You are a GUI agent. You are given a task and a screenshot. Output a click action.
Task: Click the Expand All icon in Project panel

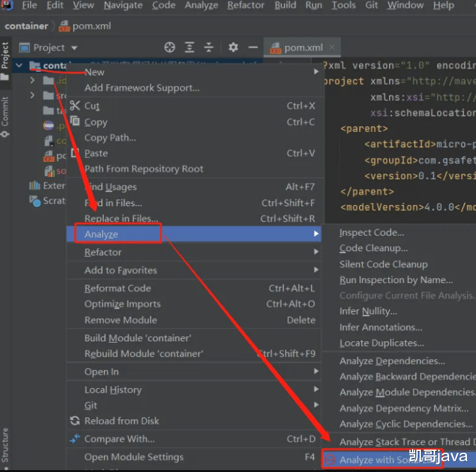pos(190,47)
